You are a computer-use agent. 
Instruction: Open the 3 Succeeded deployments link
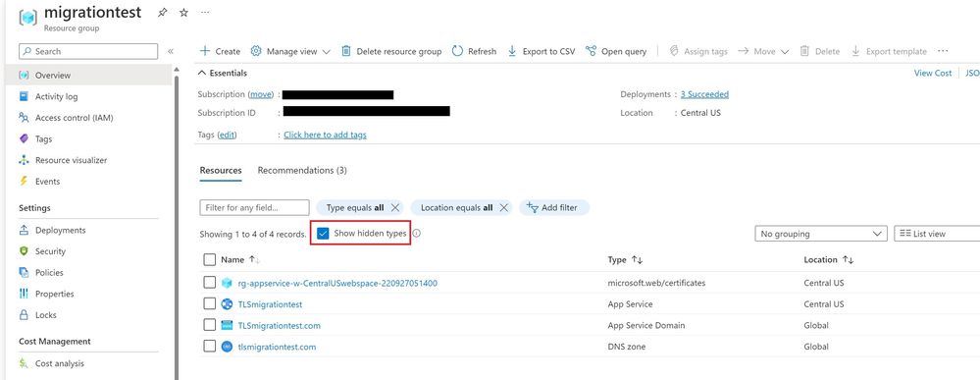[x=704, y=94]
